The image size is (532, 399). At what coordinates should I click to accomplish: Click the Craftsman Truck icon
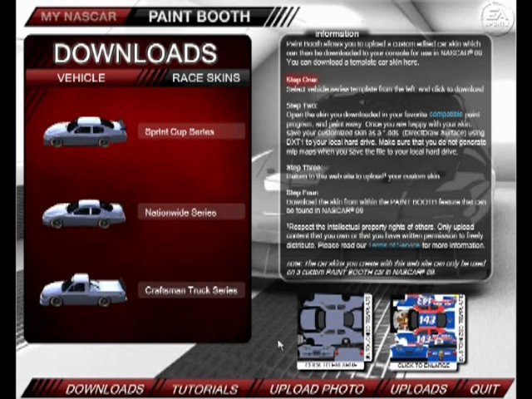(83, 290)
